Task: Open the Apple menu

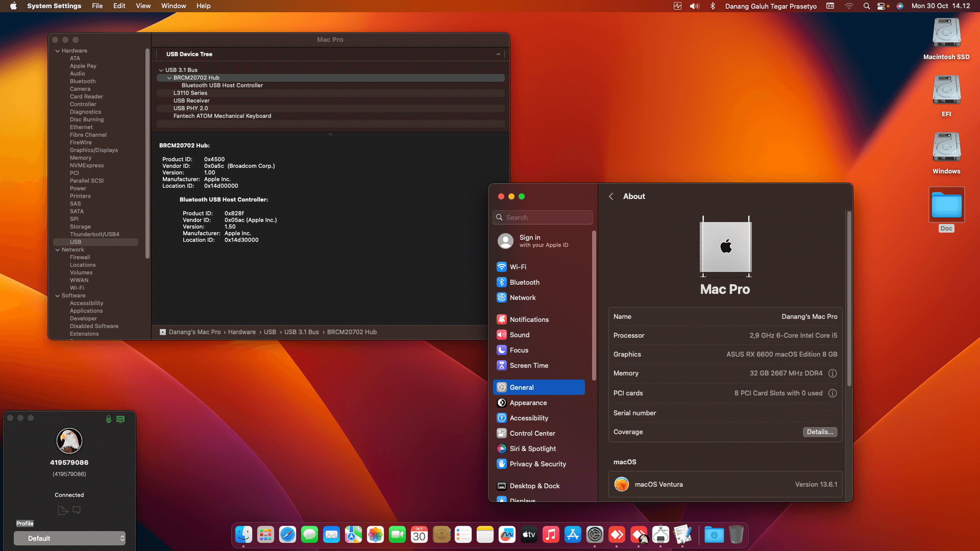Action: tap(14, 6)
